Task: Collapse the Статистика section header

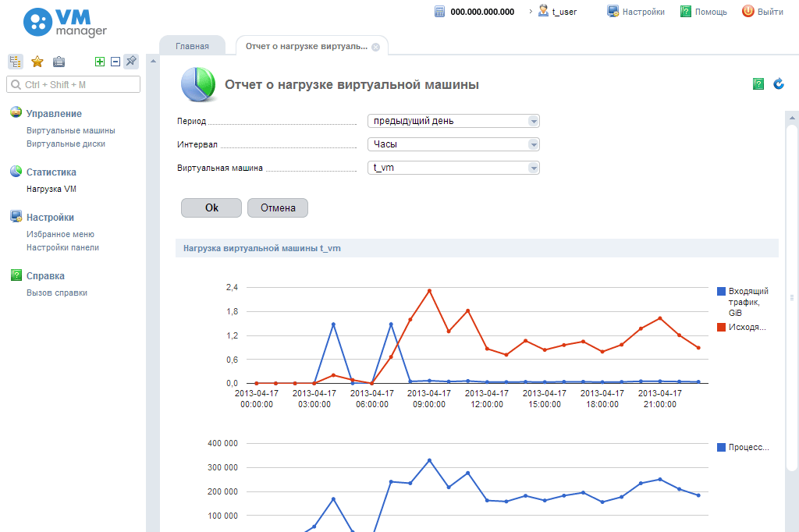Action: (x=51, y=172)
